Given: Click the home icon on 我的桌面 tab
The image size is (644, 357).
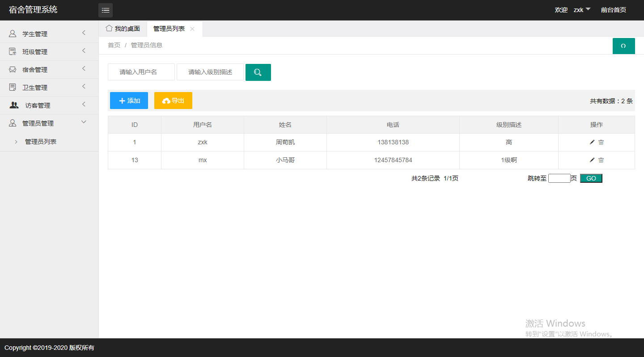Looking at the screenshot, I should (x=109, y=28).
